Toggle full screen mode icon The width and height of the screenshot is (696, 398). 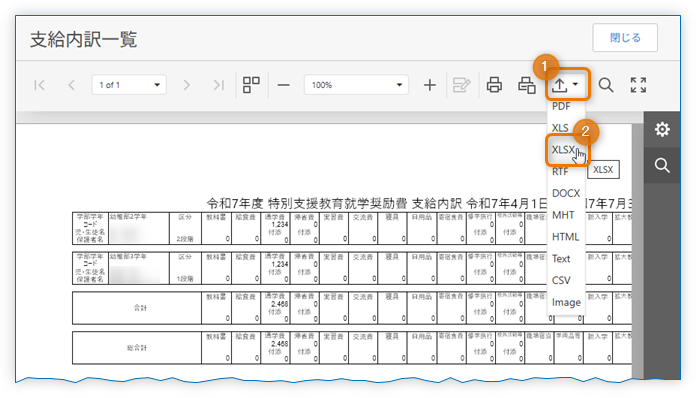(638, 85)
